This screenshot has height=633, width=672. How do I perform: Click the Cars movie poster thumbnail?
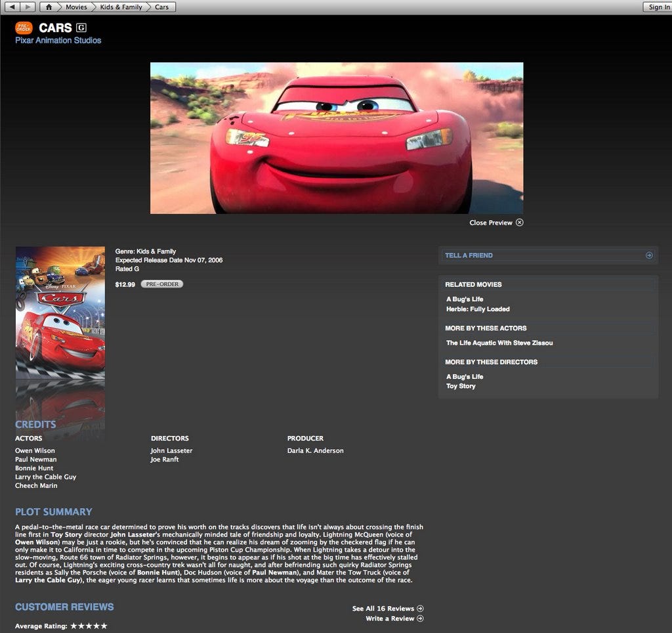coord(60,313)
